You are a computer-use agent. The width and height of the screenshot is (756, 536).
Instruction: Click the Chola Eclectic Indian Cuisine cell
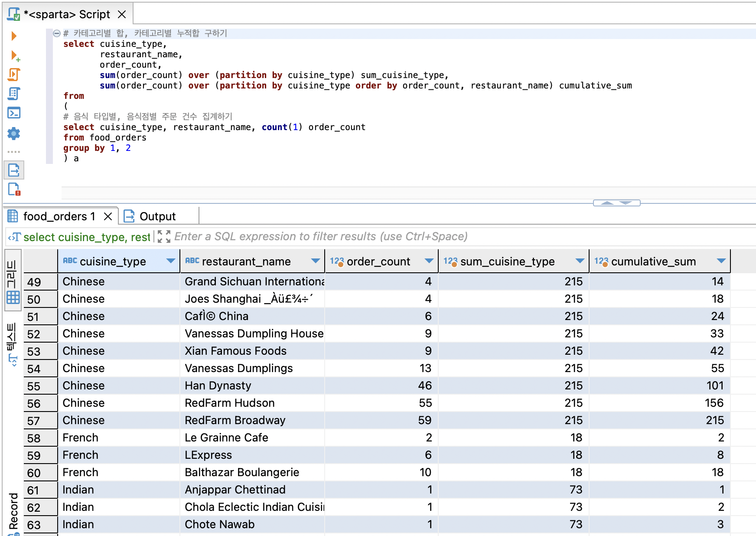tap(252, 507)
